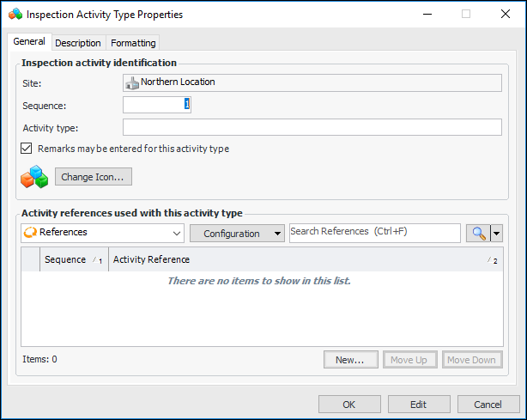Click into the Activity type field

click(312, 128)
